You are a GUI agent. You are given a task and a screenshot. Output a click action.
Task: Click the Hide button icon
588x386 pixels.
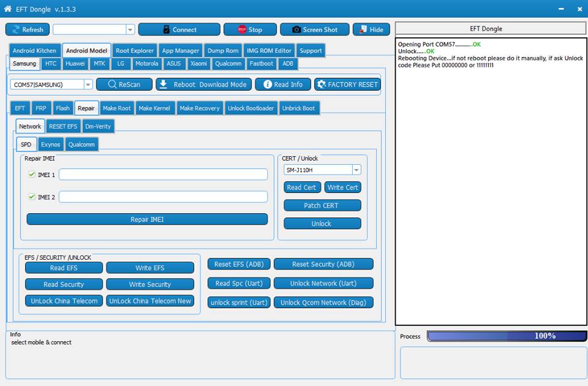point(363,29)
